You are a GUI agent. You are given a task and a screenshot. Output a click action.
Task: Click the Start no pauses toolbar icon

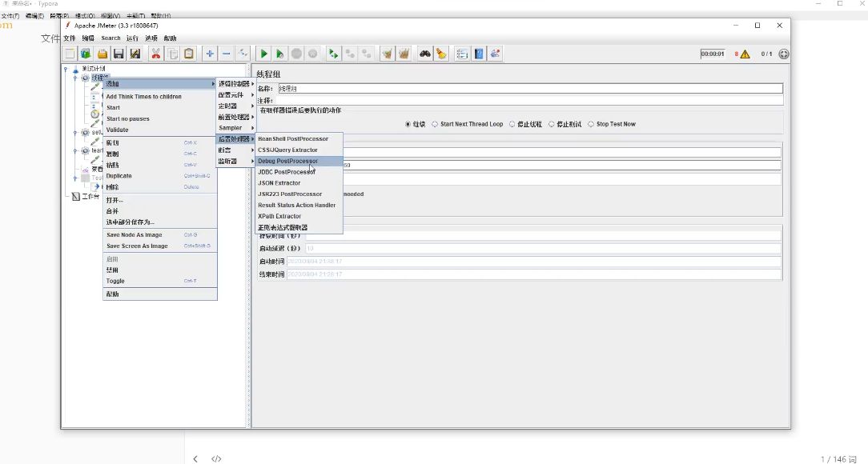pyautogui.click(x=280, y=54)
